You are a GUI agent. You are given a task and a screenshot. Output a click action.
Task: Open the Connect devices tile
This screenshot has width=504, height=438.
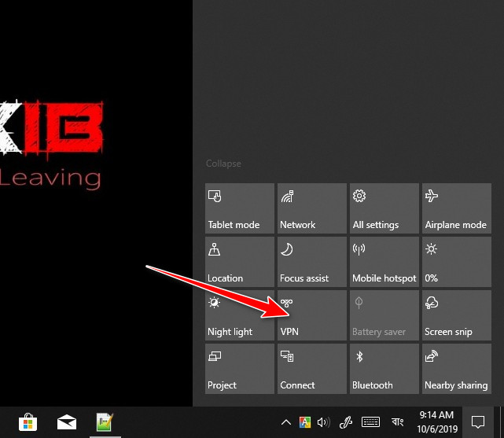pos(312,369)
